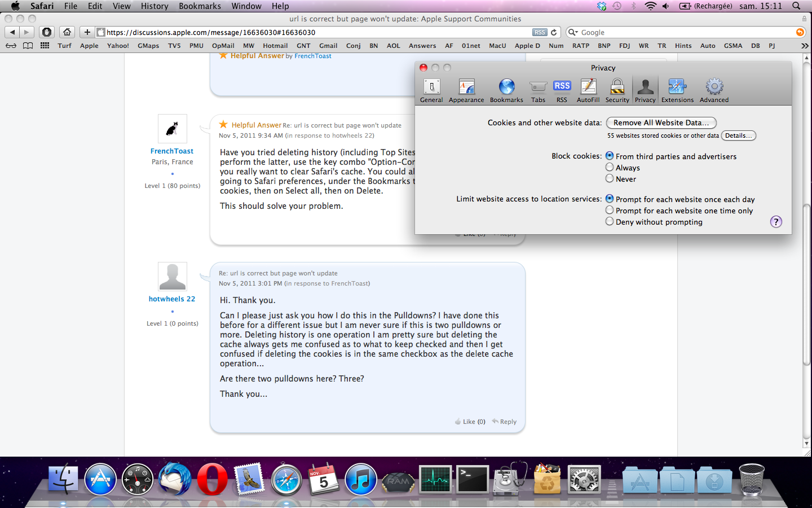Open the Edit menu
This screenshot has width=812, height=508.
coord(95,6)
